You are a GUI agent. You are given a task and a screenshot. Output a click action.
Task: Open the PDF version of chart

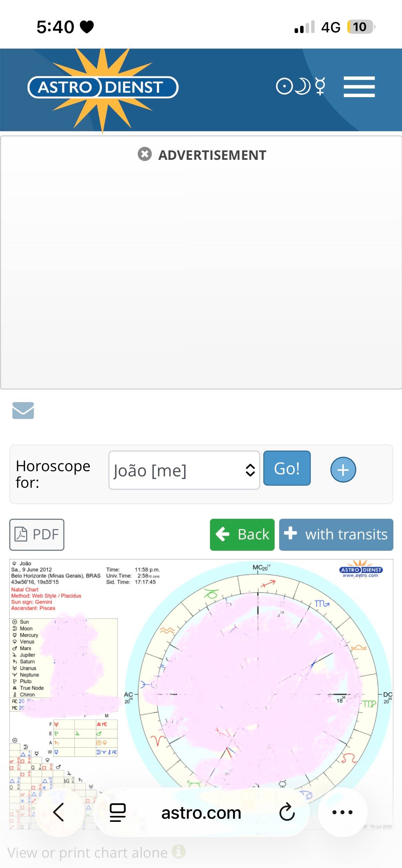(x=37, y=534)
